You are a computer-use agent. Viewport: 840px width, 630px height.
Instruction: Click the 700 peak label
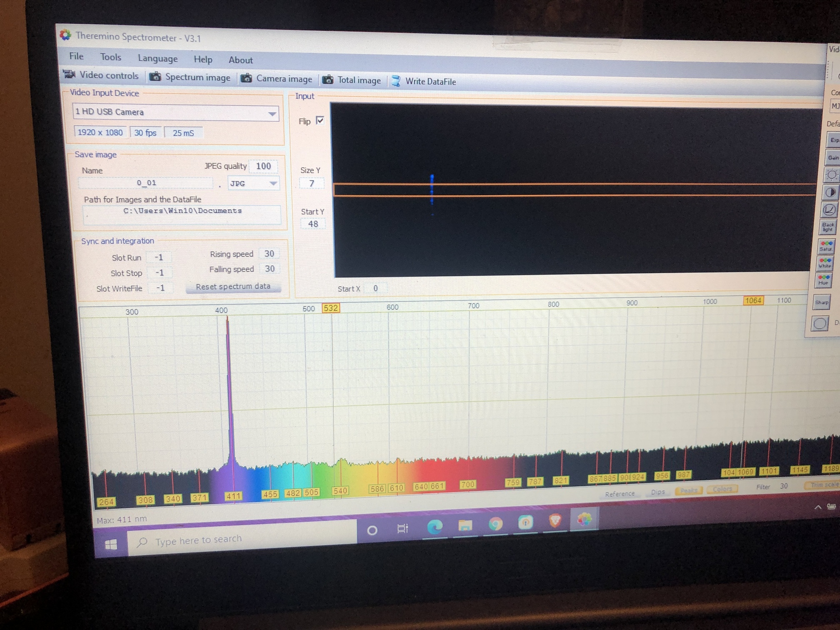pos(467,484)
